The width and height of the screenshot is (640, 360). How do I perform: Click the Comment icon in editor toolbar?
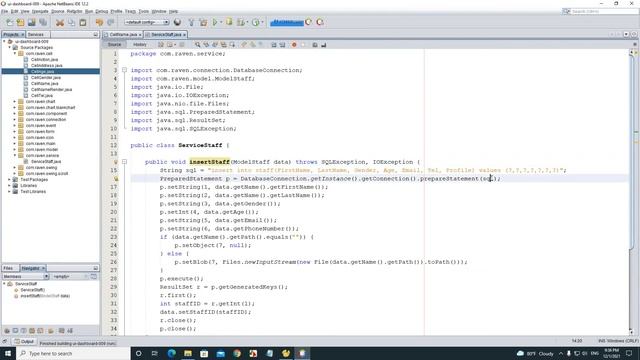pos(315,44)
